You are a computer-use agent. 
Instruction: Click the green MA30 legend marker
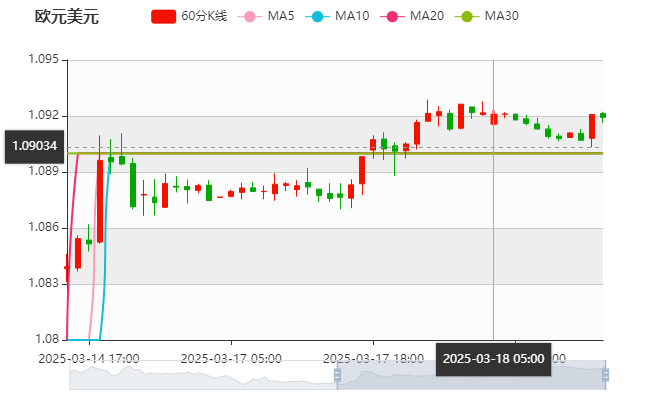(467, 16)
